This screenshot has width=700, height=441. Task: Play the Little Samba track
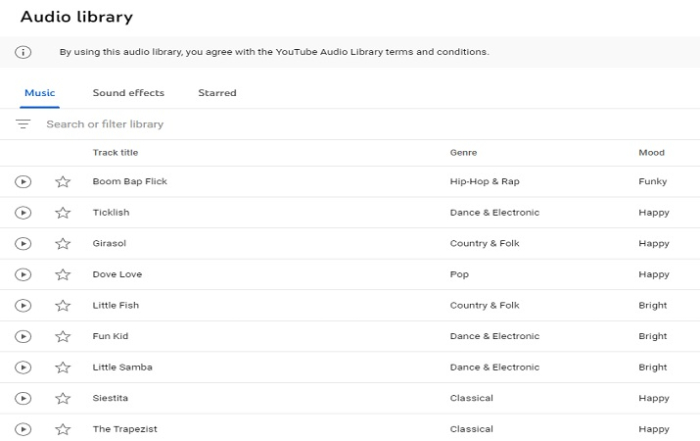(x=23, y=367)
